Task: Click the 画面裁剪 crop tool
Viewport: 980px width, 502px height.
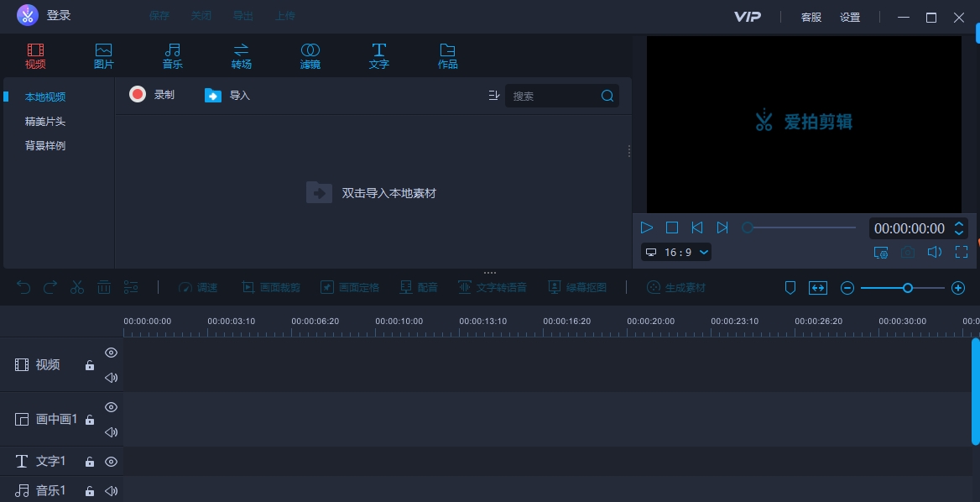Action: pyautogui.click(x=271, y=288)
